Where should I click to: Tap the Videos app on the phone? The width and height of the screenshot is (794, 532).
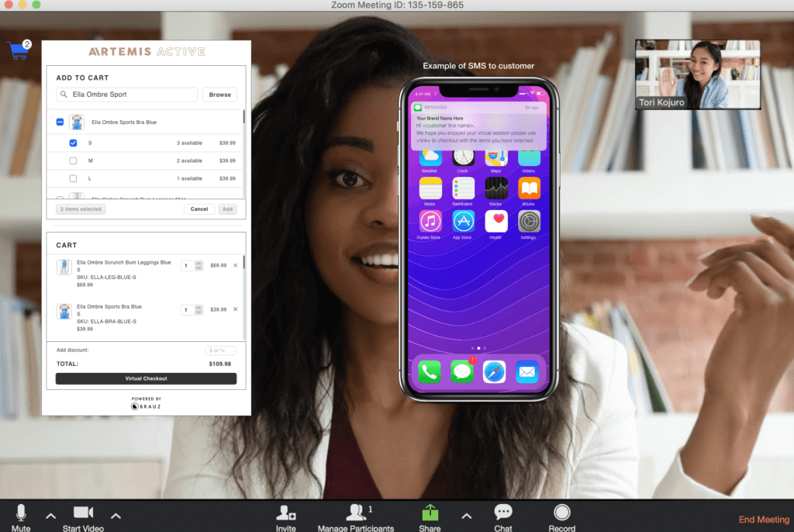[529, 157]
